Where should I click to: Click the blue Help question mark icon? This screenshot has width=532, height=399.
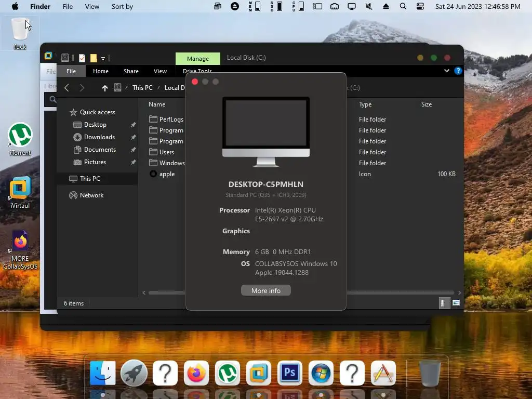tap(458, 71)
